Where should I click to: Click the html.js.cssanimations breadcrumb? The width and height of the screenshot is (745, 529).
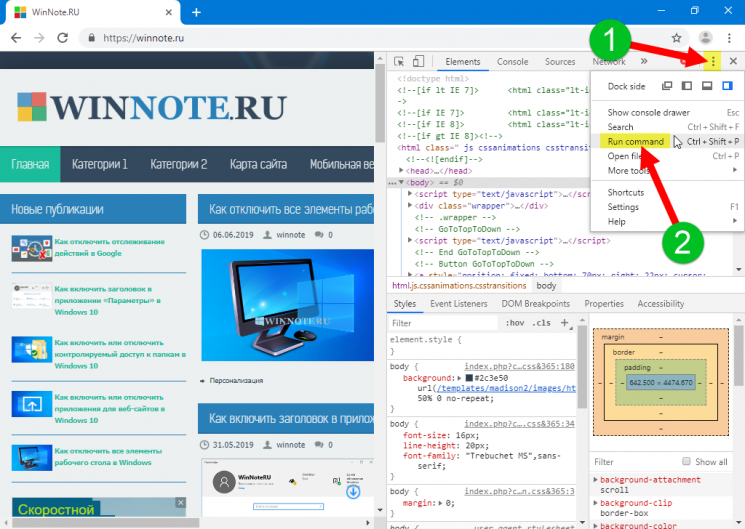click(459, 286)
